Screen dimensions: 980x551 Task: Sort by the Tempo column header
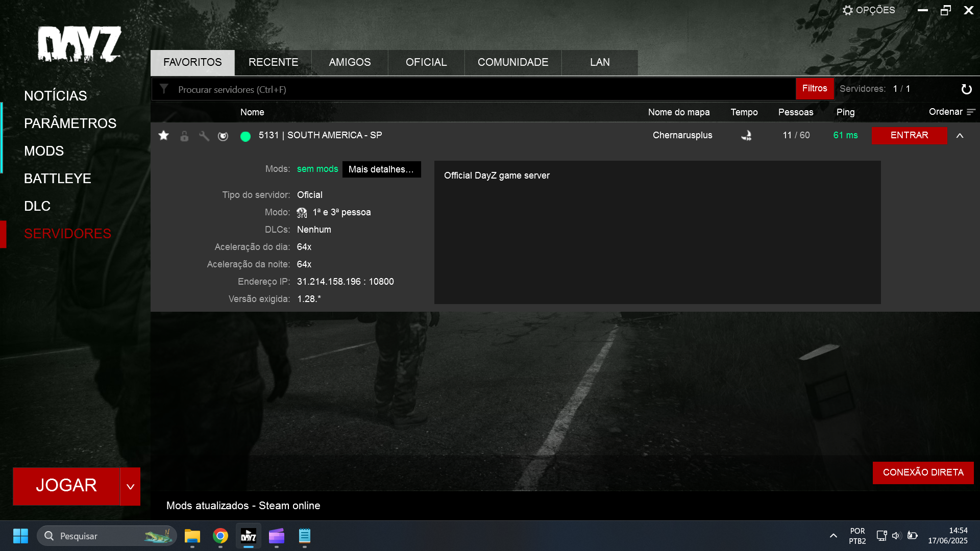(744, 112)
